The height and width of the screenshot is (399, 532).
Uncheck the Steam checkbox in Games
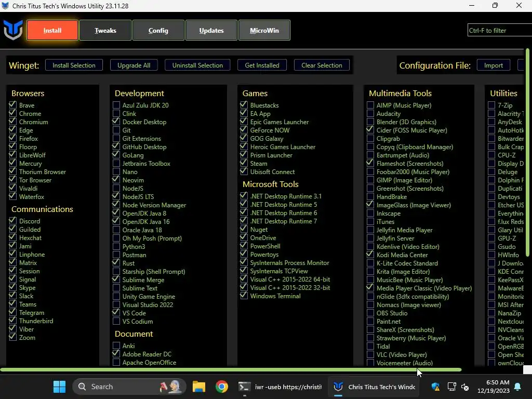[244, 163]
